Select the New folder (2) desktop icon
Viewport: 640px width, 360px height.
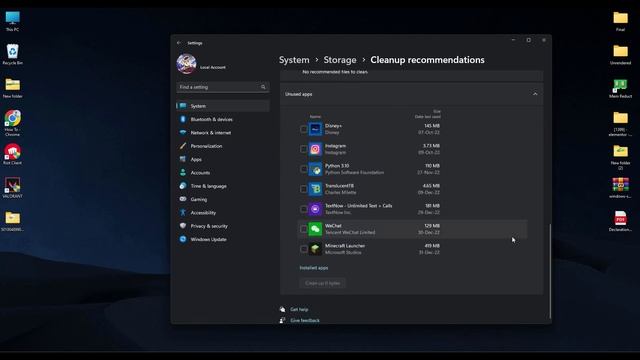point(620,157)
